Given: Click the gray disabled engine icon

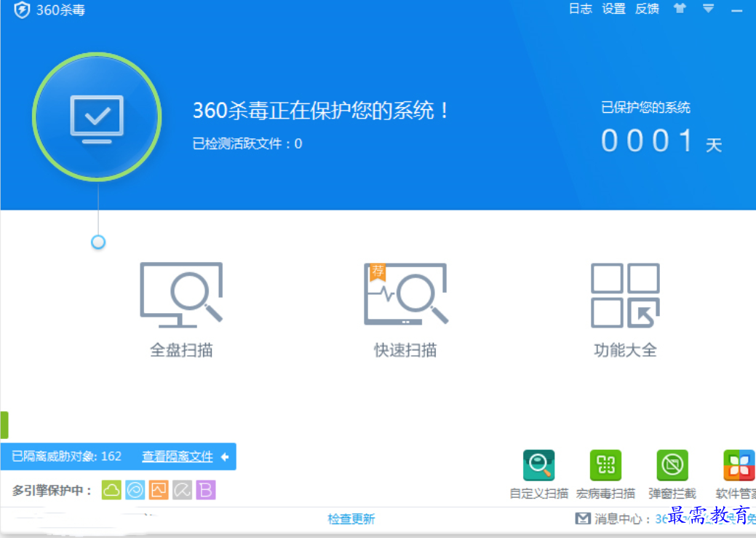Looking at the screenshot, I should tap(182, 490).
